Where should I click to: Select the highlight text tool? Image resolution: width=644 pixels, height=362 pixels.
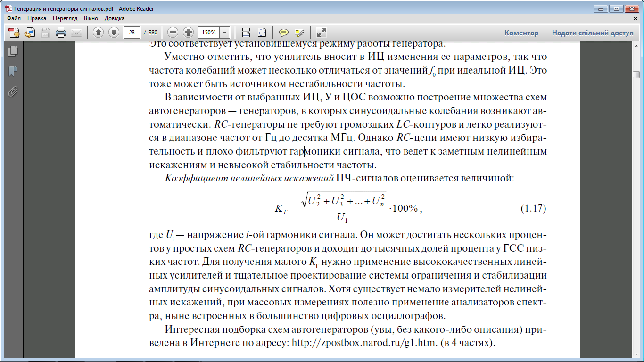[x=299, y=33]
